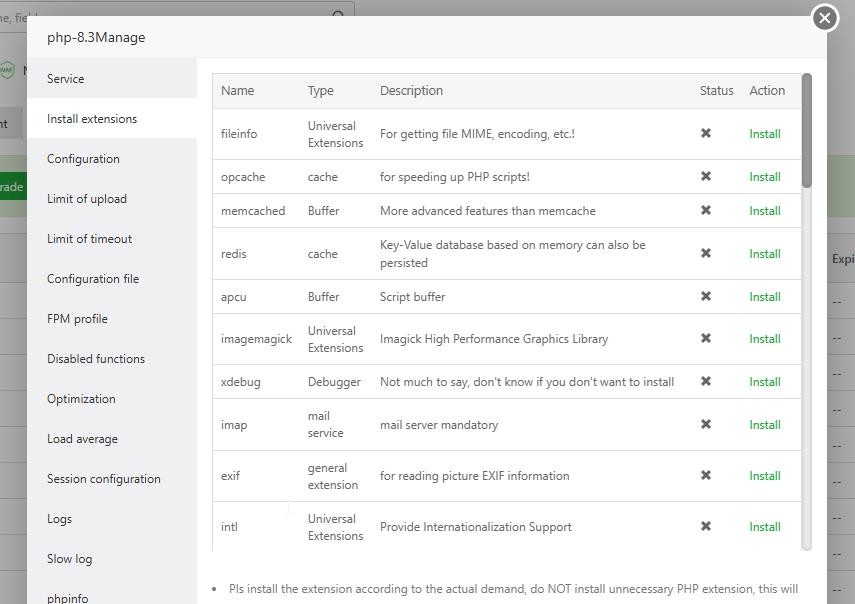Click the exif status cross icon
The height and width of the screenshot is (604, 855).
click(x=706, y=475)
